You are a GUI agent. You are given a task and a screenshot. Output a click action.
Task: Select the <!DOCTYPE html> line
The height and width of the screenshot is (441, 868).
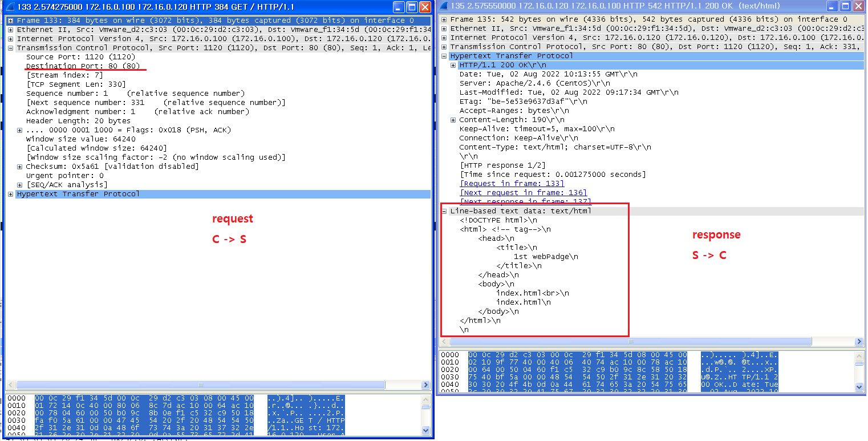click(x=498, y=220)
